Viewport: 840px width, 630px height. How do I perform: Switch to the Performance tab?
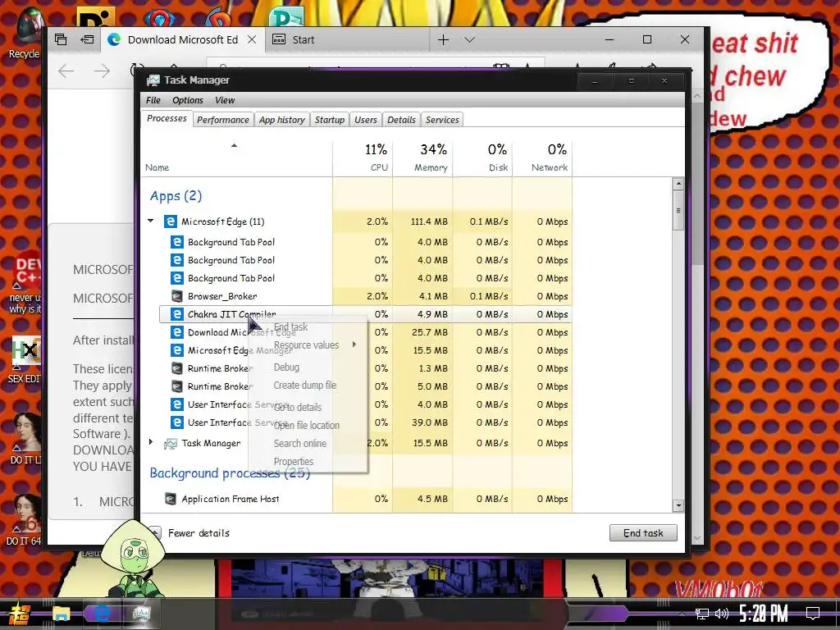point(223,120)
